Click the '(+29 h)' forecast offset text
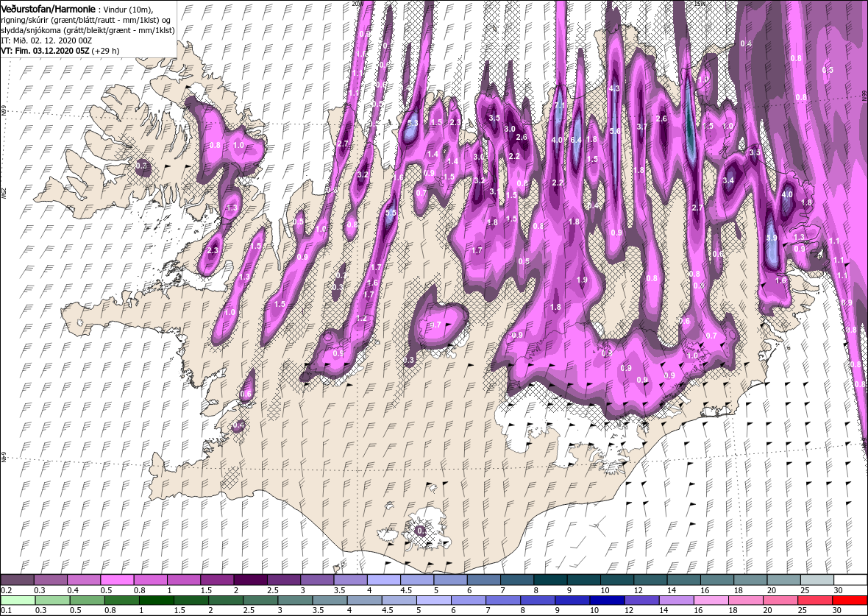 click(105, 50)
